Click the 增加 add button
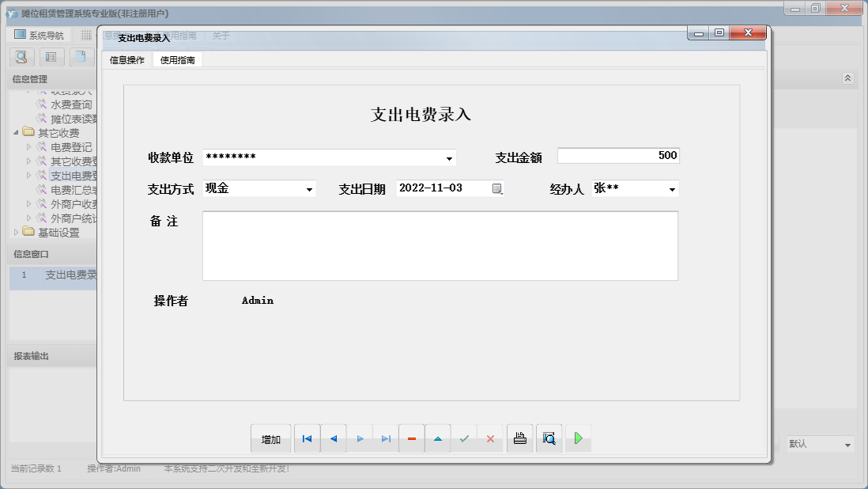The height and width of the screenshot is (489, 868). (270, 438)
